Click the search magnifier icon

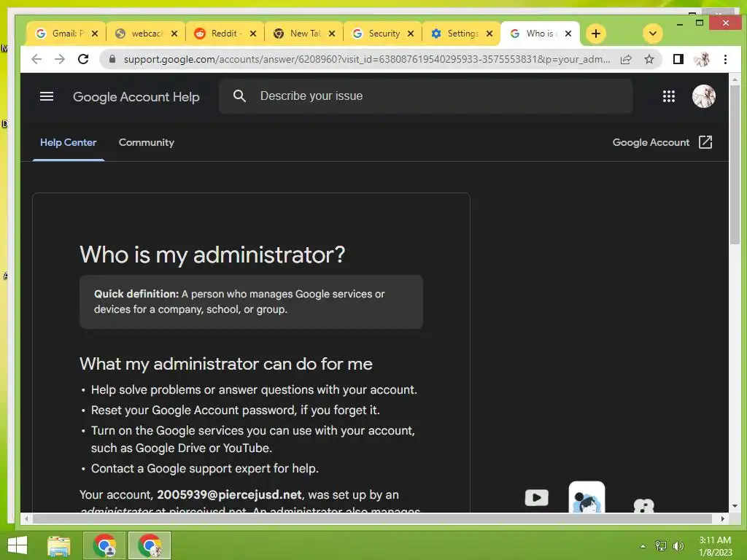tap(239, 96)
